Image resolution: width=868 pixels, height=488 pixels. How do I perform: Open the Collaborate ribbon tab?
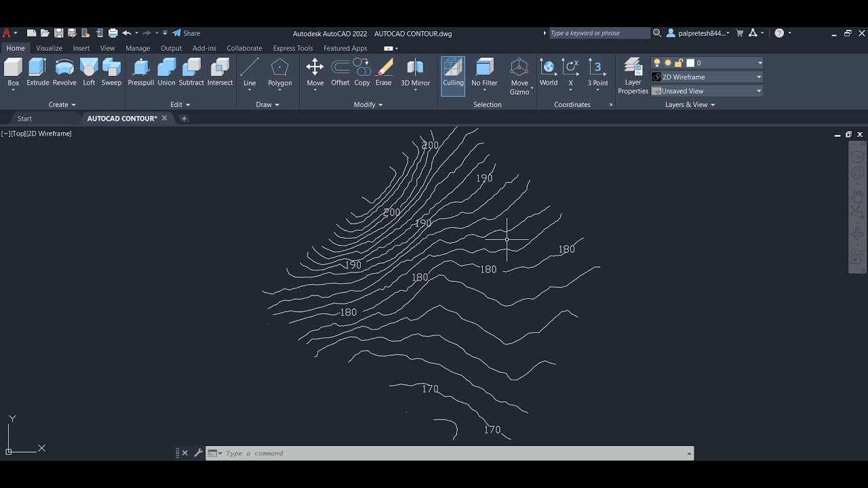244,48
